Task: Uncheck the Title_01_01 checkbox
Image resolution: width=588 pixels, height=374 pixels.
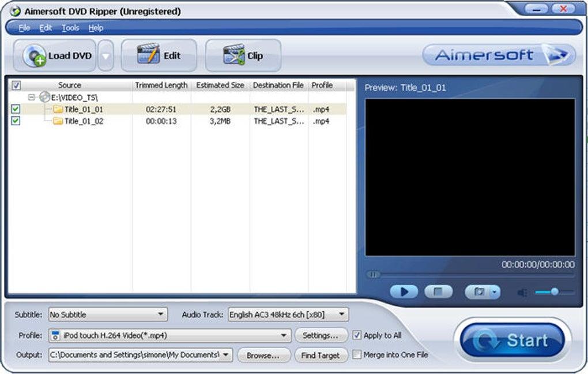Action: [16, 109]
